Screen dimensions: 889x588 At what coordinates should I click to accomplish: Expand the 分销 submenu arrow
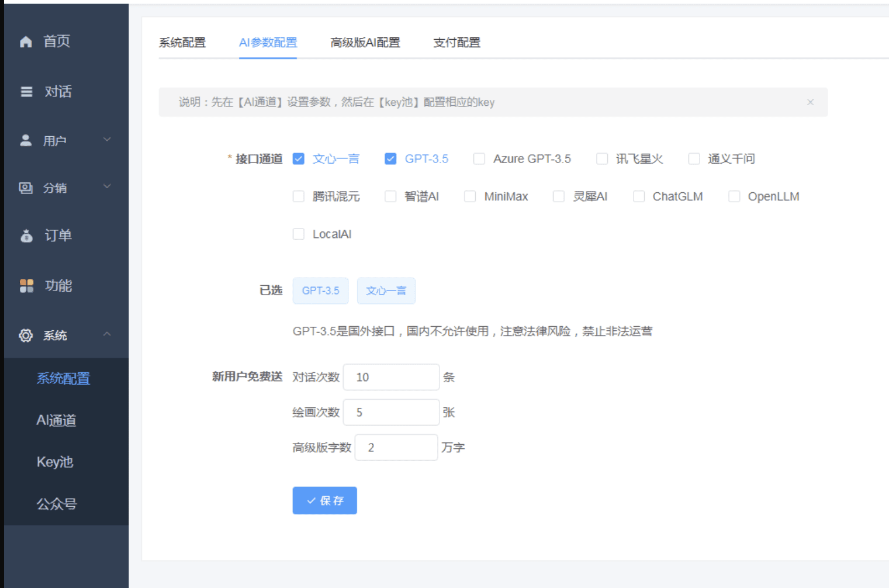(x=107, y=186)
